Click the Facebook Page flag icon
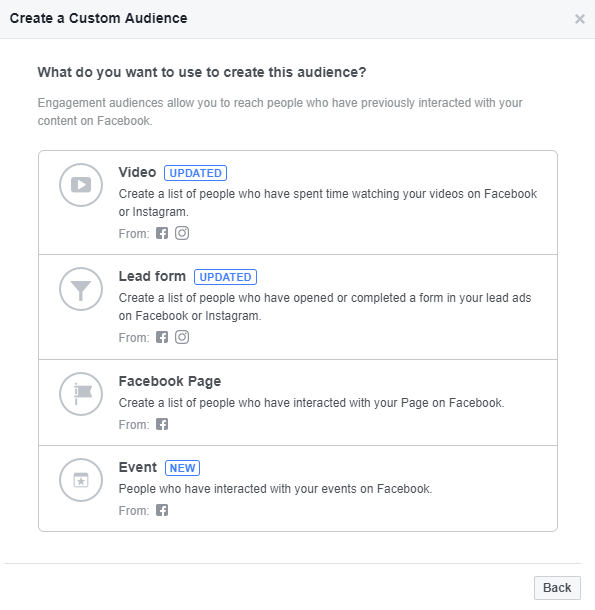The image size is (595, 610). point(81,394)
